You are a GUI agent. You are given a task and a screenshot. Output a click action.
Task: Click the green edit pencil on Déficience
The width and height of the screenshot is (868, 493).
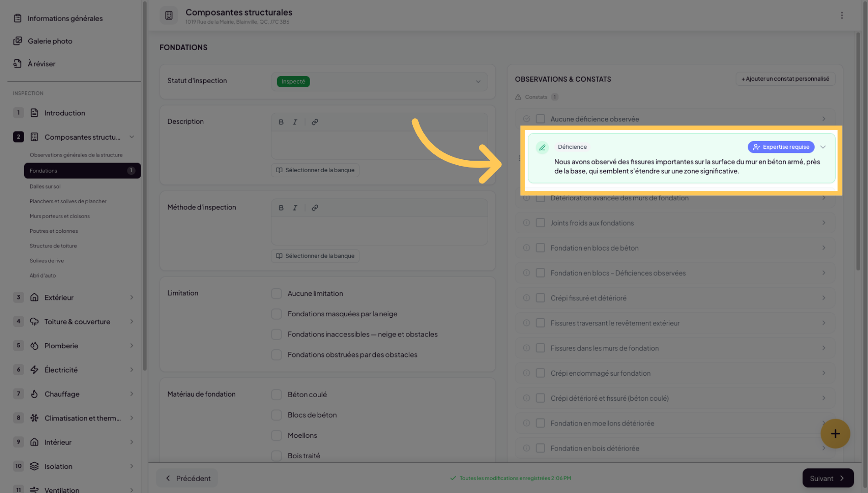point(542,147)
